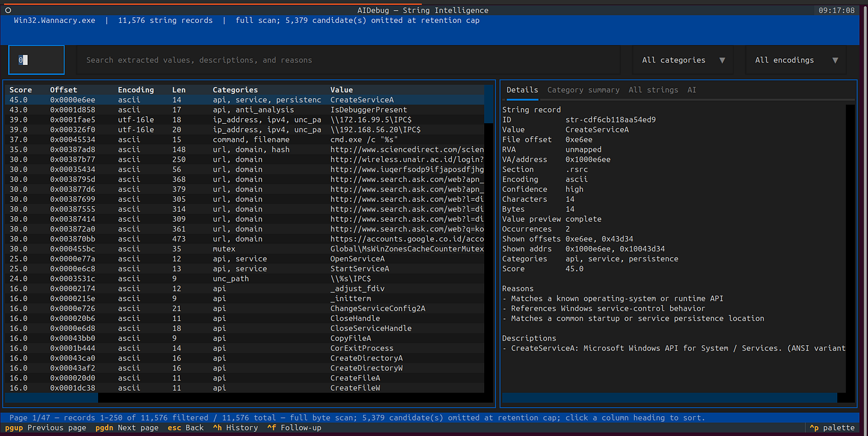Select the _initterm row

245,299
